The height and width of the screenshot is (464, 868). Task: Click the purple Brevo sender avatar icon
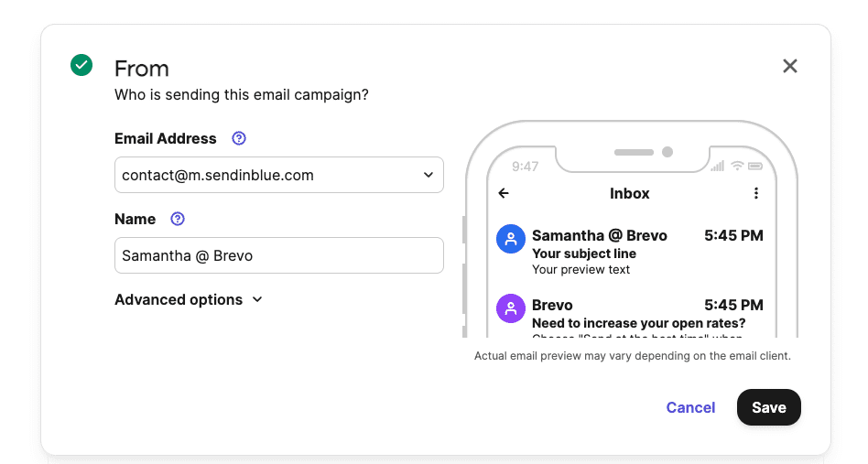[x=510, y=308]
